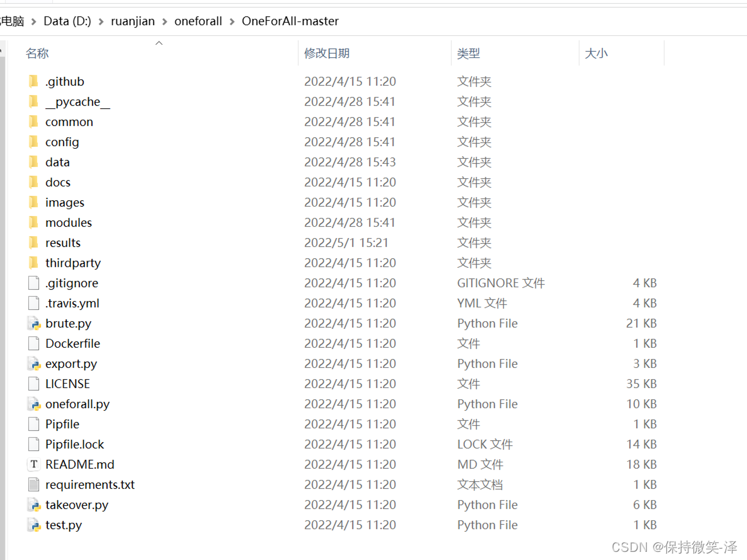Screen dimensions: 747x560
Task: Navigate to ruanjian in the address path
Action: [133, 21]
